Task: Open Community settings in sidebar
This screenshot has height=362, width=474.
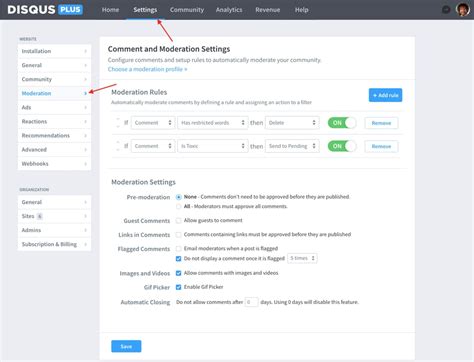Action: tap(54, 79)
